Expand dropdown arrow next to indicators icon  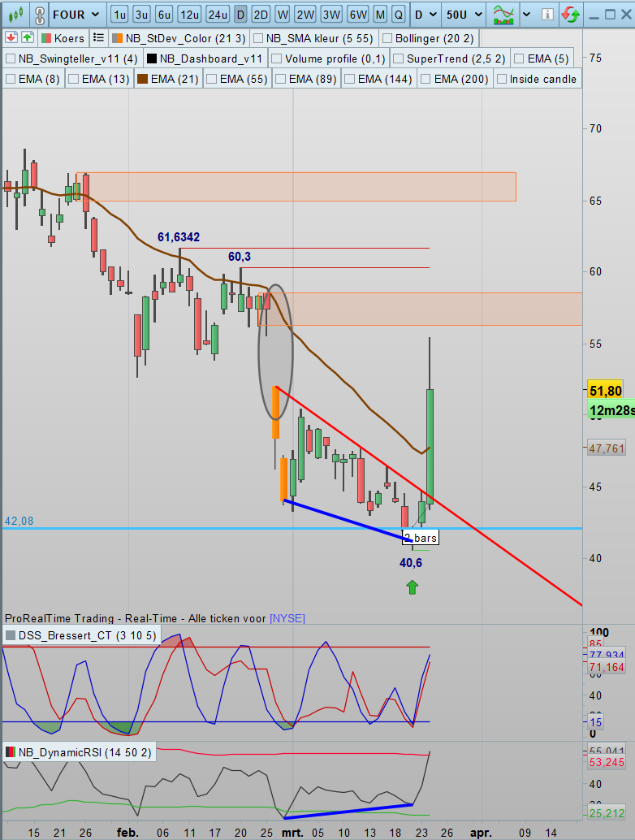(527, 15)
